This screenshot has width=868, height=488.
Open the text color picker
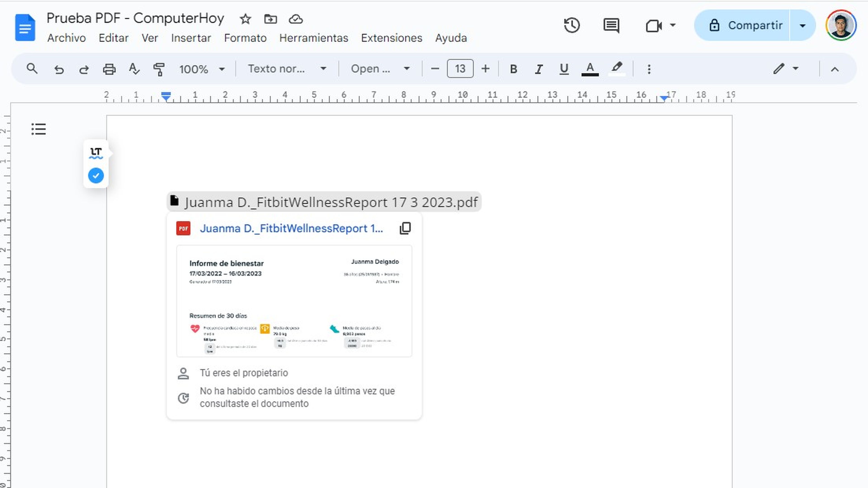click(590, 69)
